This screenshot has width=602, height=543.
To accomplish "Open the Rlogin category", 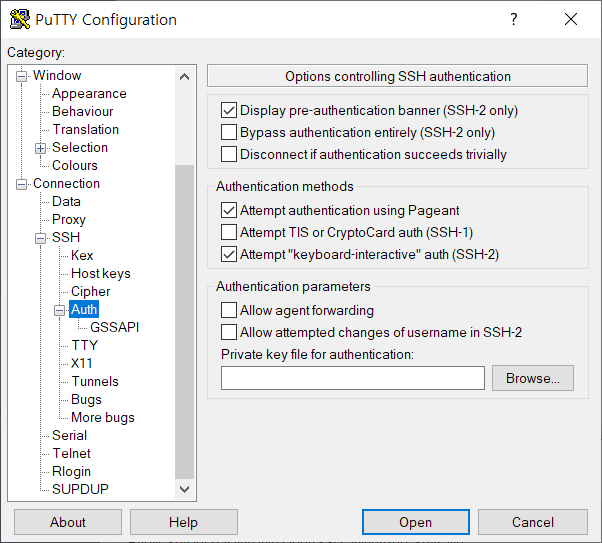I will point(71,472).
